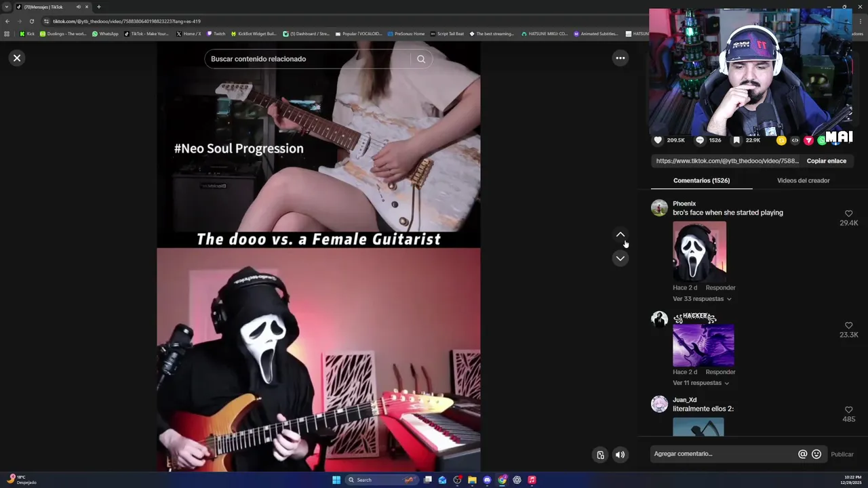This screenshot has width=868, height=488.
Task: Open the Script Tail Beat bookmark
Action: pyautogui.click(x=448, y=34)
